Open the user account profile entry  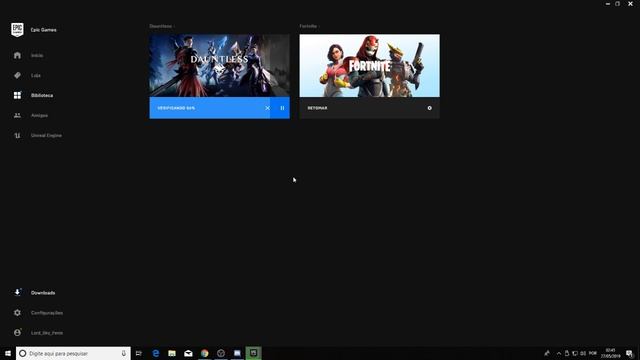click(x=47, y=333)
